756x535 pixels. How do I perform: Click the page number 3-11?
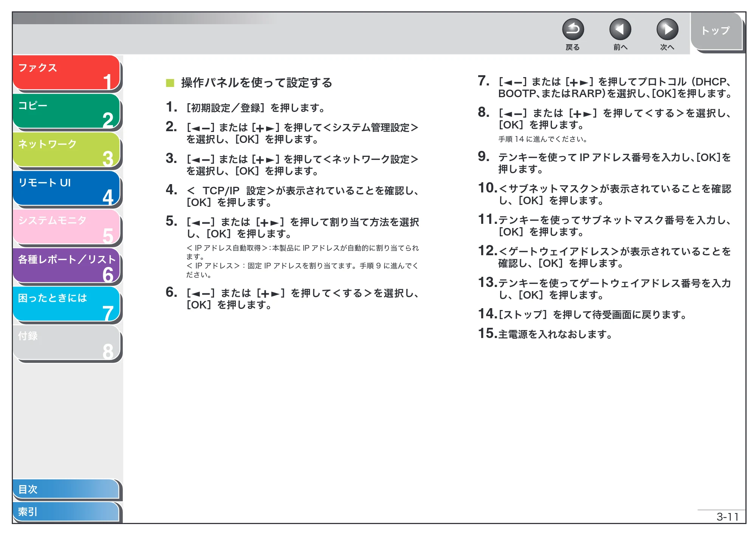728,516
